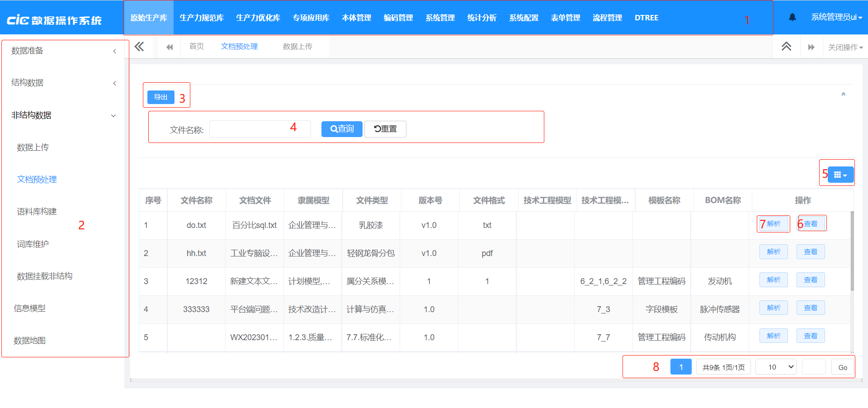
Task: Click the rewind tab-scroll icon on breadcrumb bar
Action: click(x=169, y=47)
